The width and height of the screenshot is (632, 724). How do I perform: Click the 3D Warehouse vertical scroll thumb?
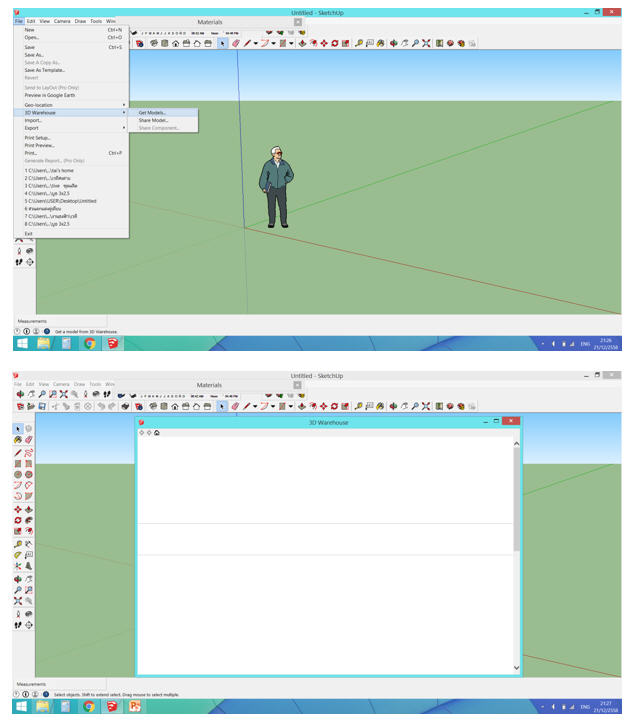click(517, 500)
